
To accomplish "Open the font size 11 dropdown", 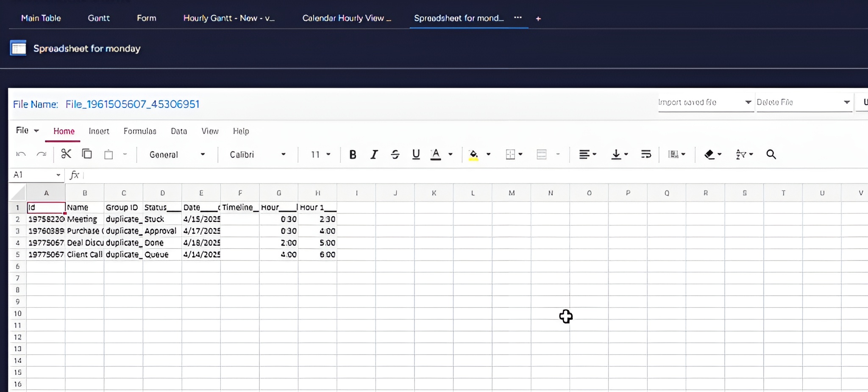I will pyautogui.click(x=320, y=154).
